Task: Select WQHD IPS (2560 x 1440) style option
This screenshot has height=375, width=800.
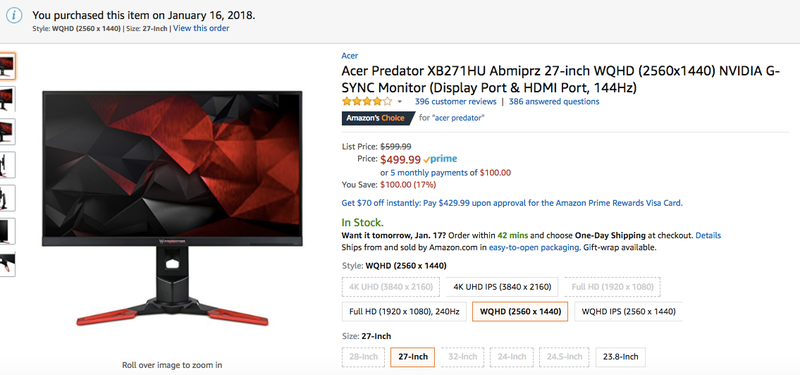Action: tap(628, 311)
